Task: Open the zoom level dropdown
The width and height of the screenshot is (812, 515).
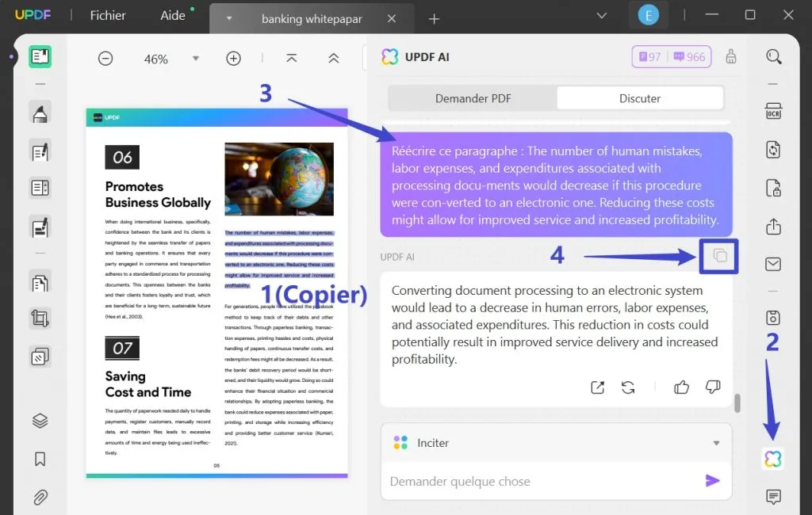Action: (x=196, y=59)
